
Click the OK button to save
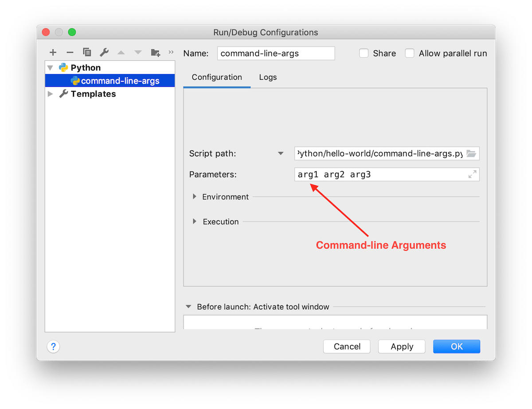click(456, 346)
